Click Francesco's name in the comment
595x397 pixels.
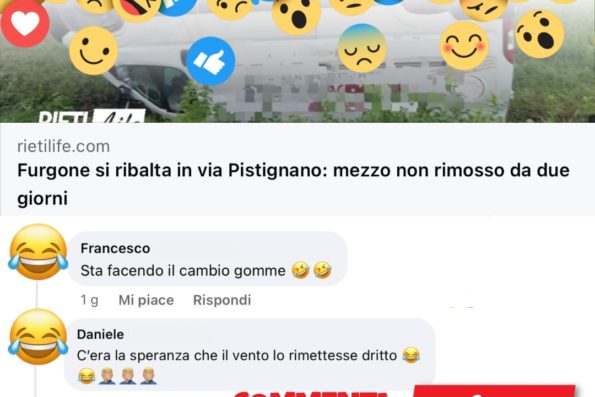(x=115, y=248)
